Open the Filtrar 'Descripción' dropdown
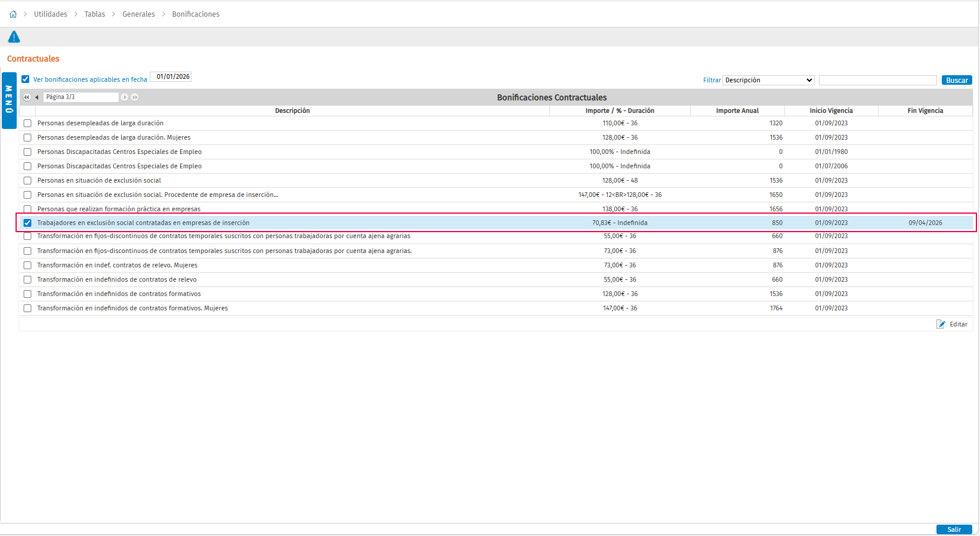The width and height of the screenshot is (980, 536). tap(769, 80)
